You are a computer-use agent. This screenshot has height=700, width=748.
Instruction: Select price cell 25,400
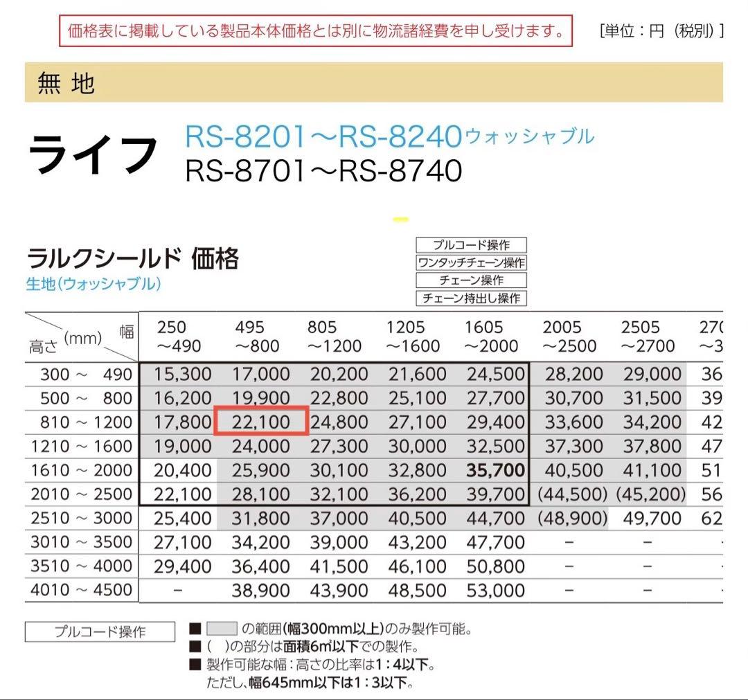tap(182, 518)
